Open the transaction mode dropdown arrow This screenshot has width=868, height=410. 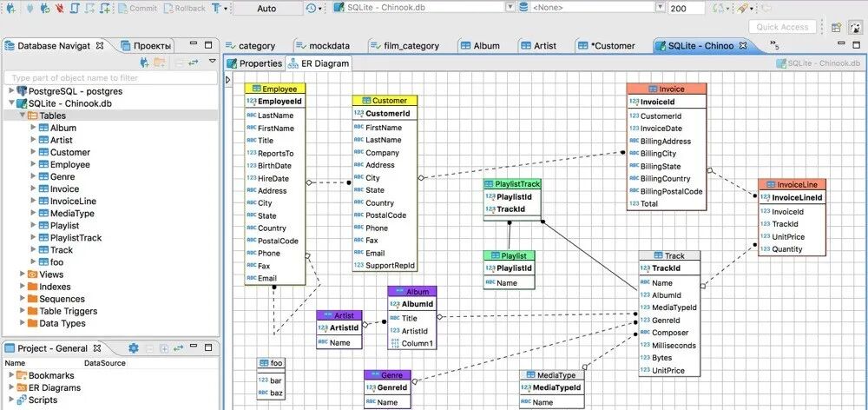tap(226, 9)
